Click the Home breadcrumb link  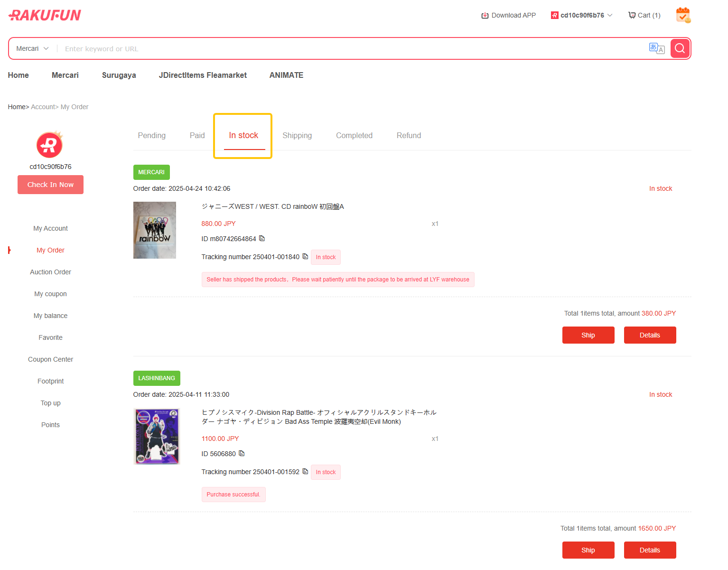(x=17, y=107)
